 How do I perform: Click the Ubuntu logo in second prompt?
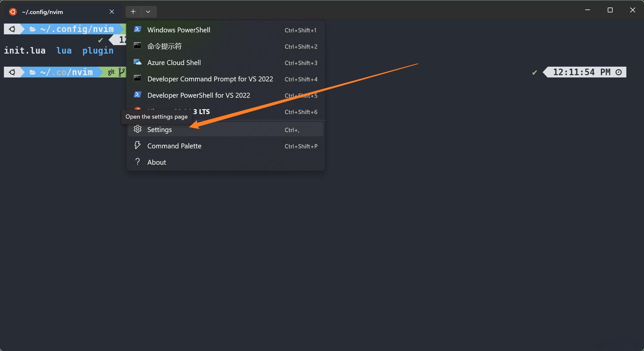[12, 72]
